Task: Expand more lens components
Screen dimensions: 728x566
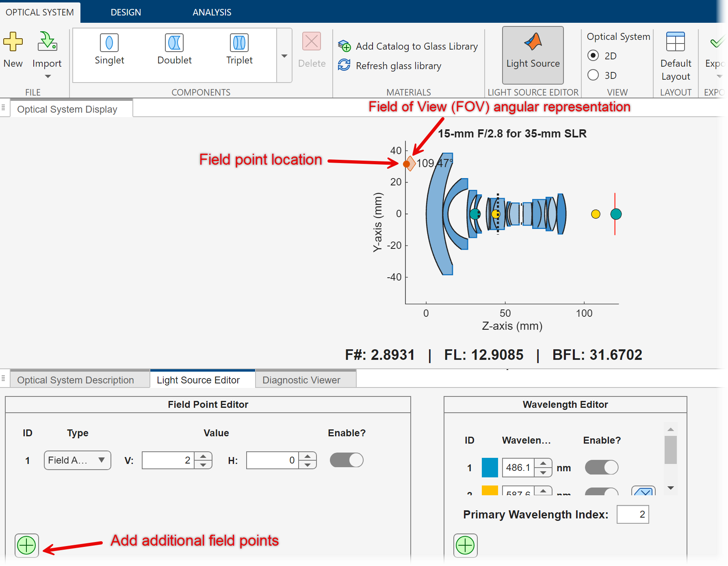Action: click(x=284, y=56)
